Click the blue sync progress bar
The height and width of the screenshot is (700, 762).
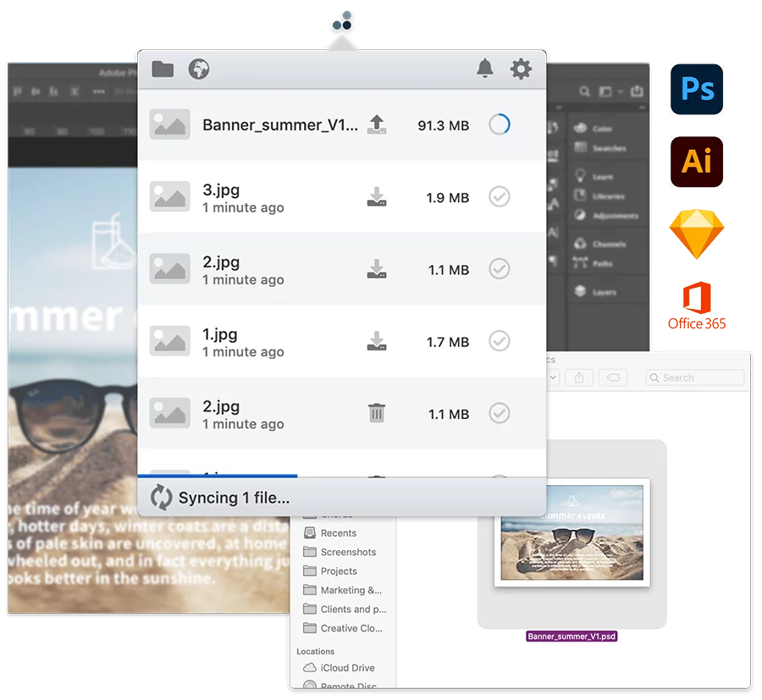pos(218,476)
